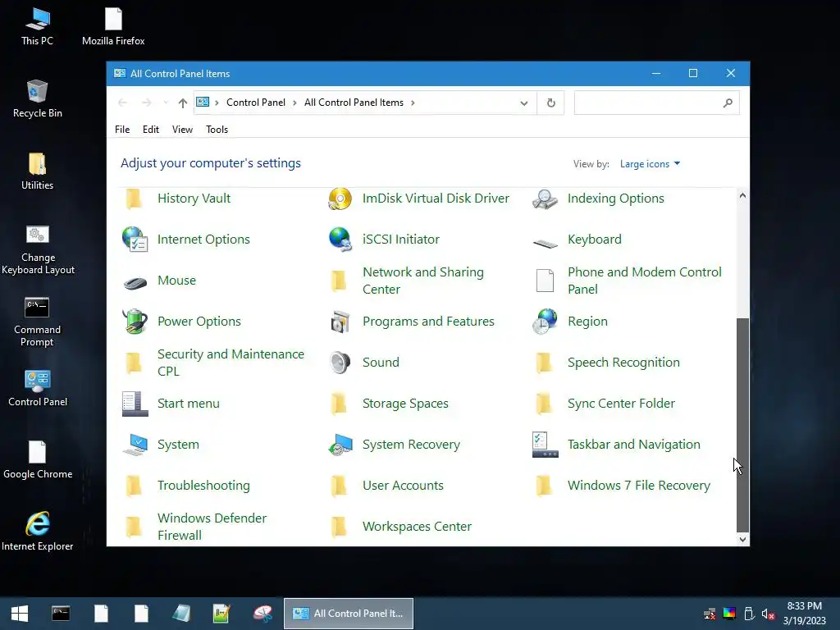Open the Taskbar and Navigation icon
Image resolution: width=840 pixels, height=630 pixels.
(545, 445)
